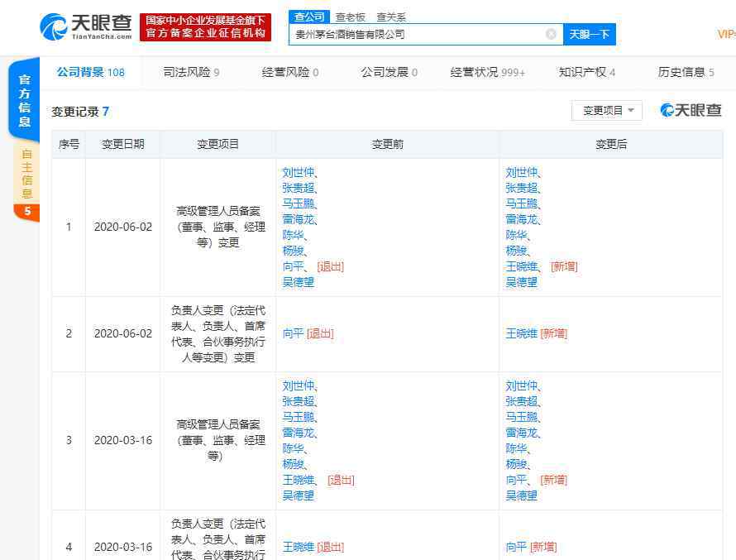Screen dimensions: 736x560
Task: Open 雷海龙 in row 1 变更后 list
Action: click(x=521, y=219)
